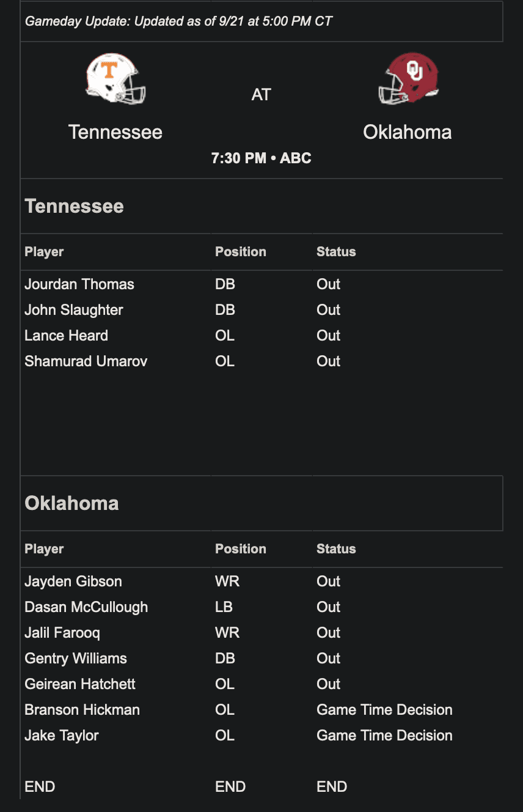Click Lance Heard player name
523x812 pixels.
66,336
